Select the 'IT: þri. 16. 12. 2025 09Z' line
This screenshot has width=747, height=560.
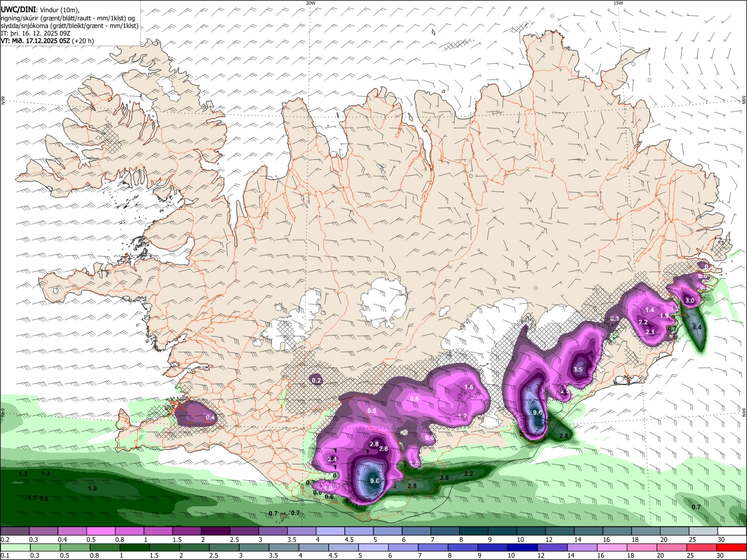click(35, 33)
